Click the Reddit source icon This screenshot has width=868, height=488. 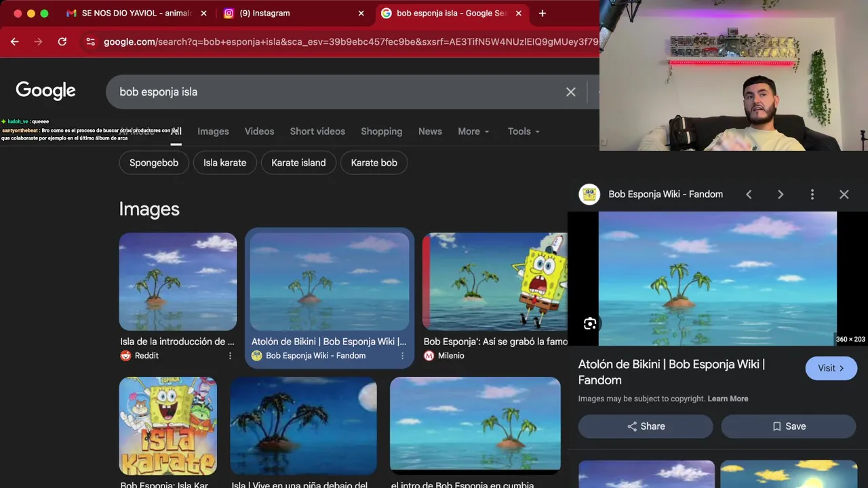point(125,356)
